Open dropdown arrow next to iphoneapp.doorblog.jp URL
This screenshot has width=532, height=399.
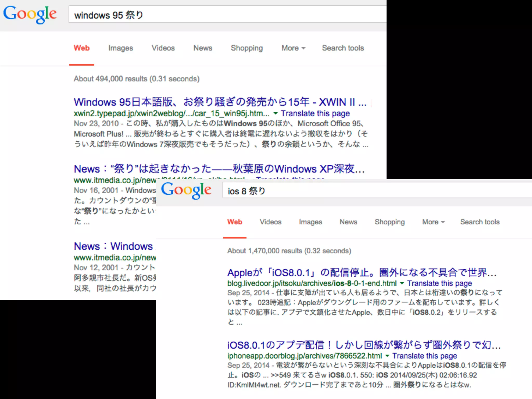(x=387, y=356)
